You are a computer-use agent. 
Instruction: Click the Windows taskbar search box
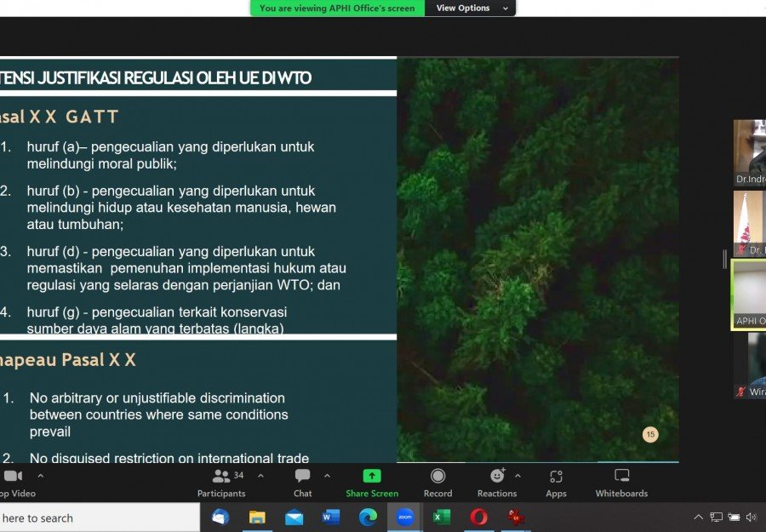coord(100,518)
